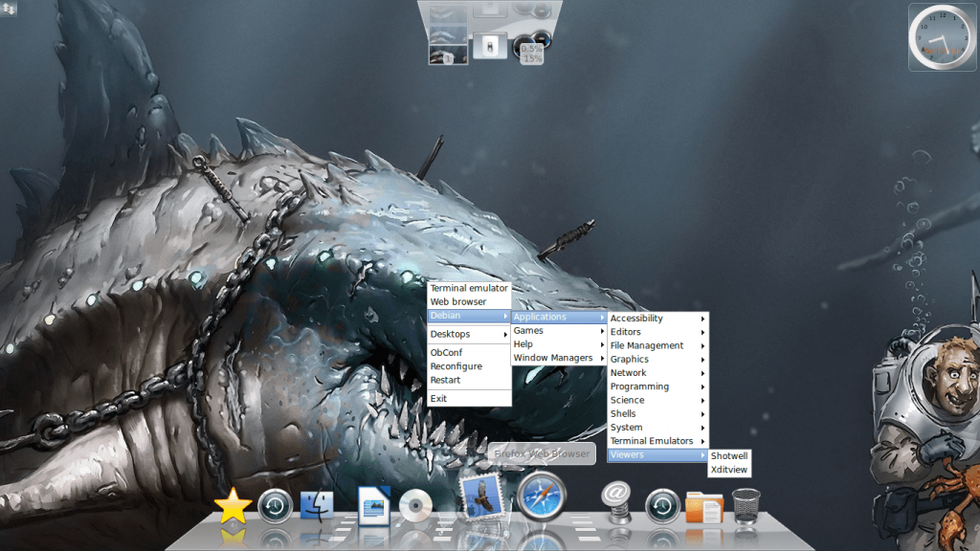
Task: Launch Xditview from Viewers submenu
Action: click(728, 470)
